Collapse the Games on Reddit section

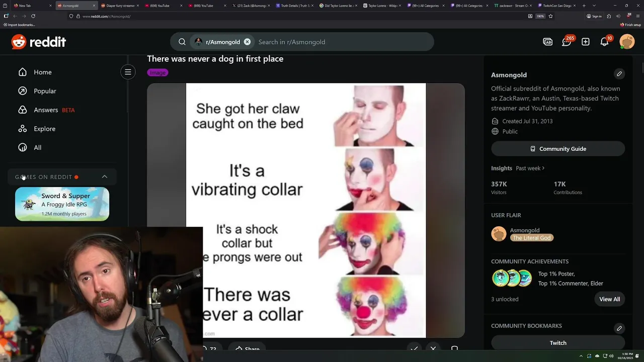pyautogui.click(x=105, y=177)
